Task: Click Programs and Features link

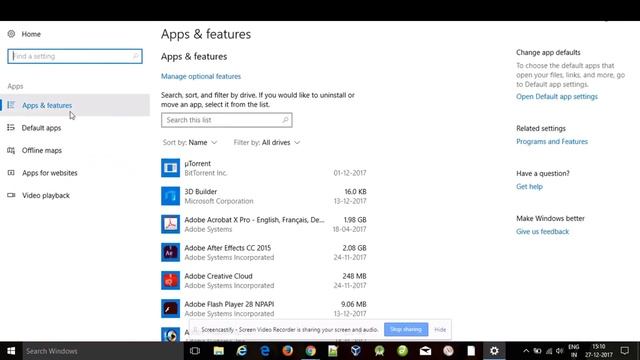Action: tap(552, 141)
